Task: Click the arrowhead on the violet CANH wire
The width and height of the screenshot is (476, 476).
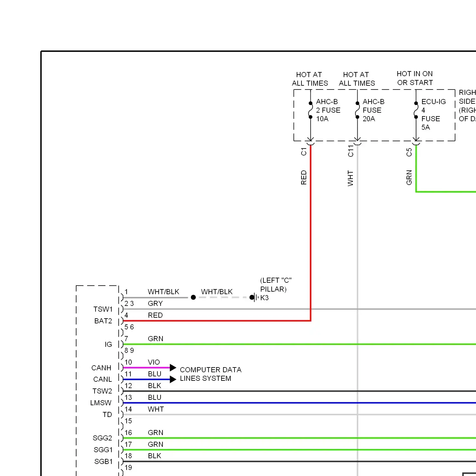Action: tap(173, 368)
